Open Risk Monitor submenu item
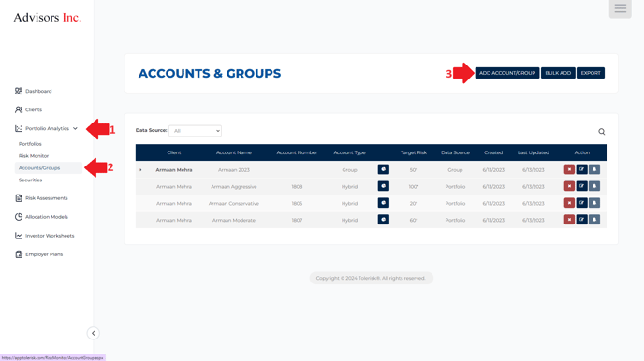Screen dimensions: 644x361 [x=34, y=156]
